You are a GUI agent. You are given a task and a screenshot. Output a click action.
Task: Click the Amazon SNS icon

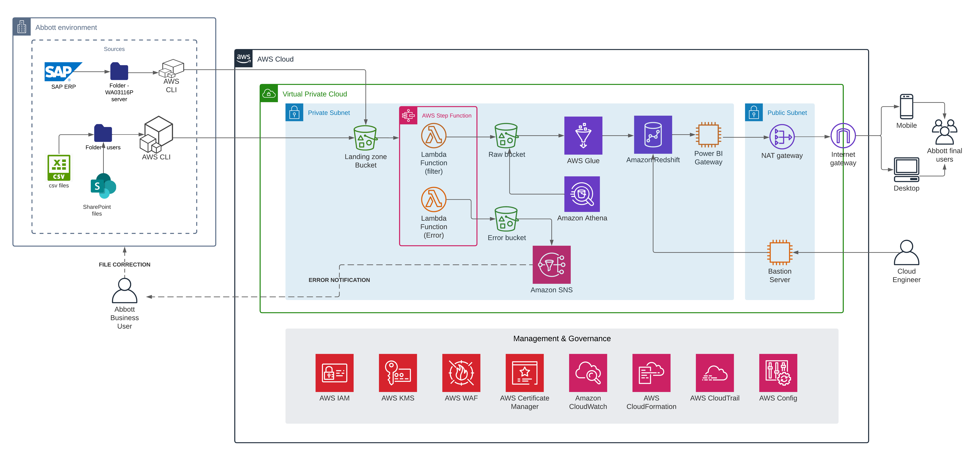tap(552, 265)
